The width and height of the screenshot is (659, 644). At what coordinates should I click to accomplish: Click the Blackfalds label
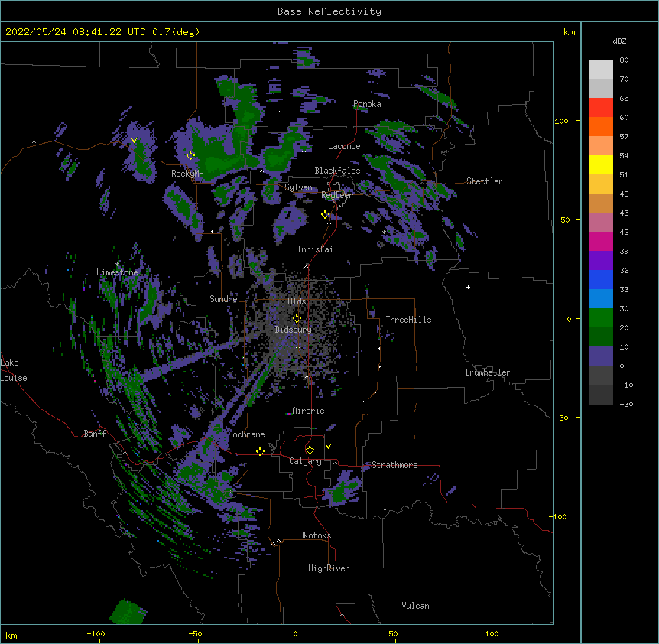337,171
